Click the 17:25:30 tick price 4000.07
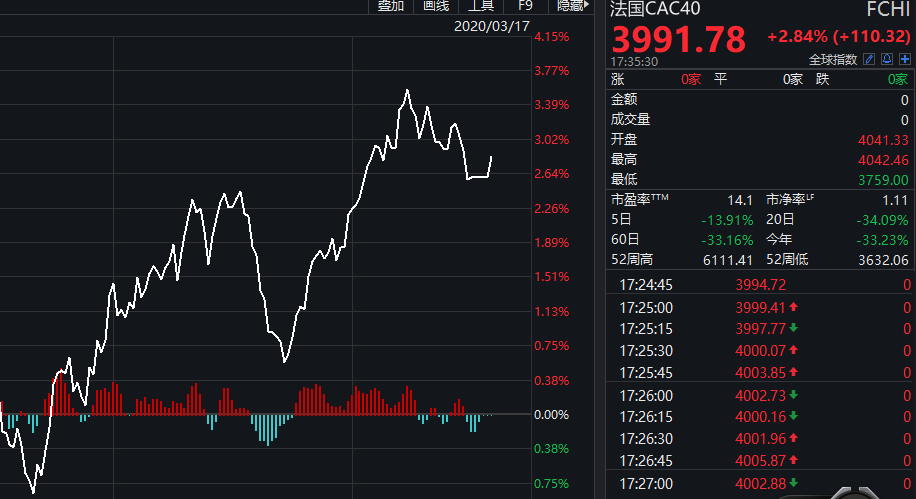The image size is (916, 499). click(760, 351)
